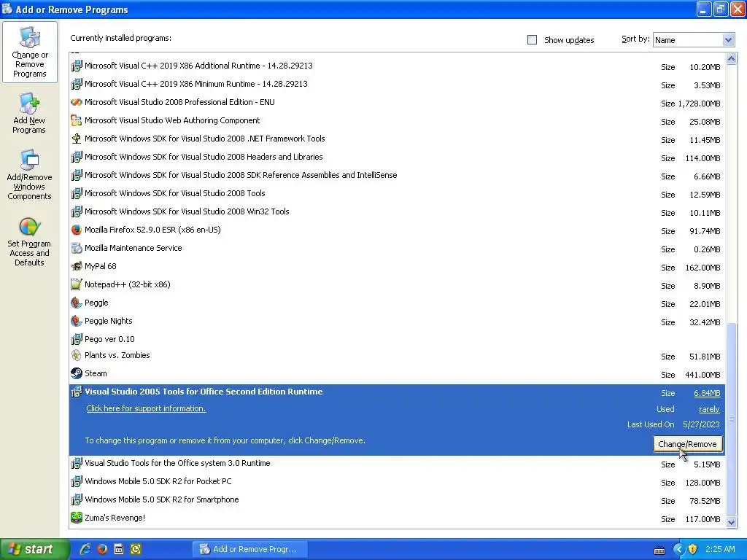Image resolution: width=747 pixels, height=560 pixels.
Task: Select SDK Reference Assemblies and IntelliSense row
Action: pyautogui.click(x=396, y=175)
